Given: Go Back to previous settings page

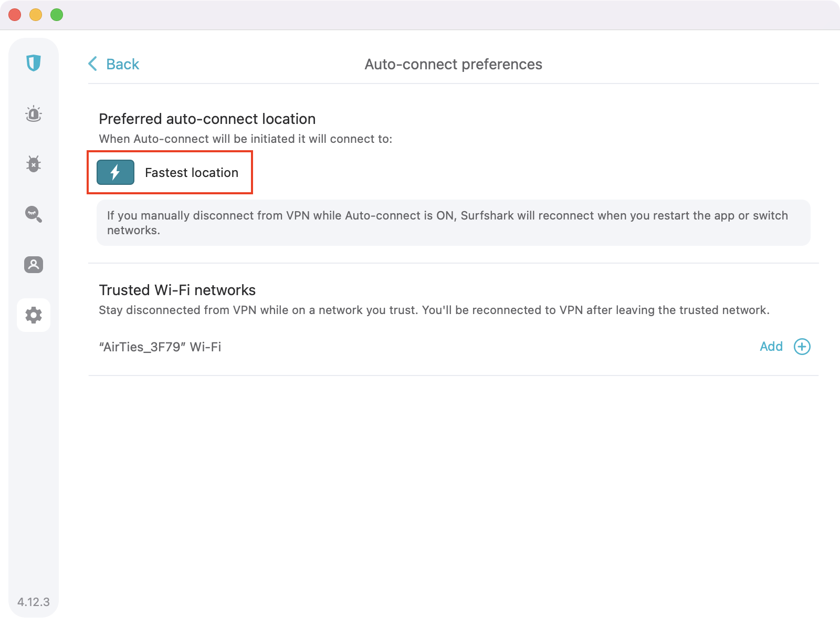Looking at the screenshot, I should click(122, 64).
